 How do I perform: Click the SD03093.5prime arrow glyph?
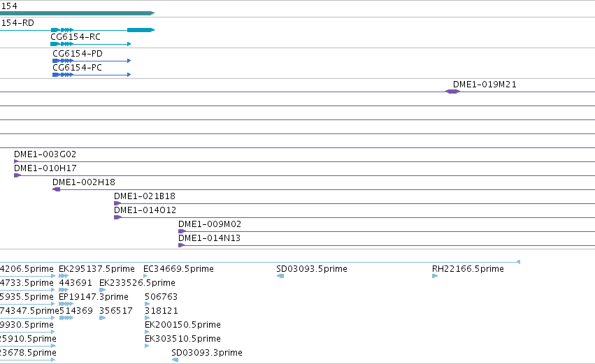pos(280,276)
